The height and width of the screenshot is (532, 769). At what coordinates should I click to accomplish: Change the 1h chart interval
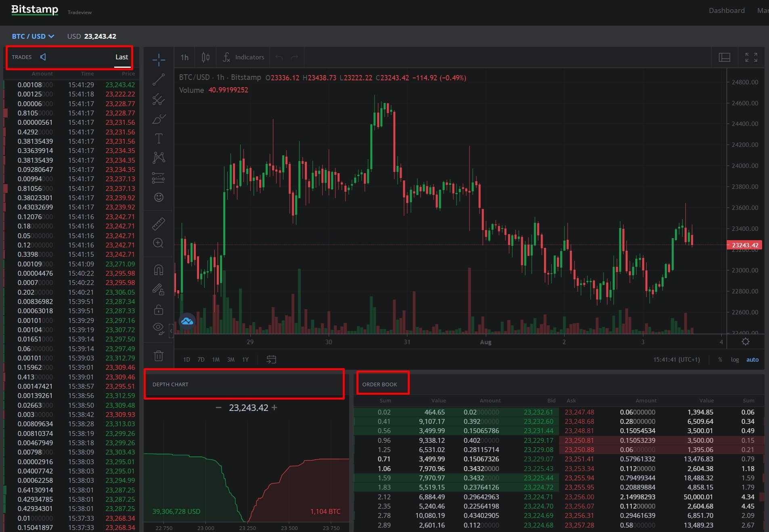pyautogui.click(x=184, y=57)
